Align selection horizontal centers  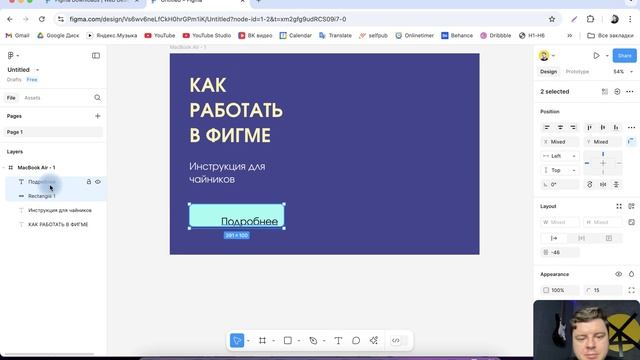[560, 127]
